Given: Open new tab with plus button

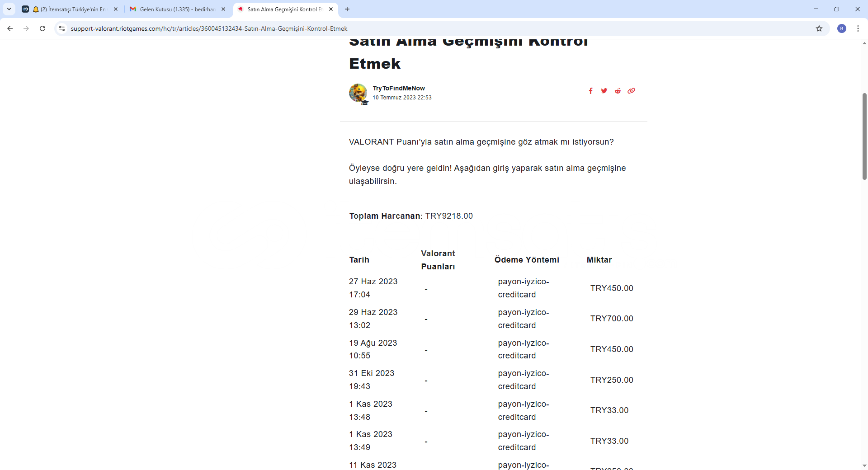Looking at the screenshot, I should pyautogui.click(x=347, y=9).
